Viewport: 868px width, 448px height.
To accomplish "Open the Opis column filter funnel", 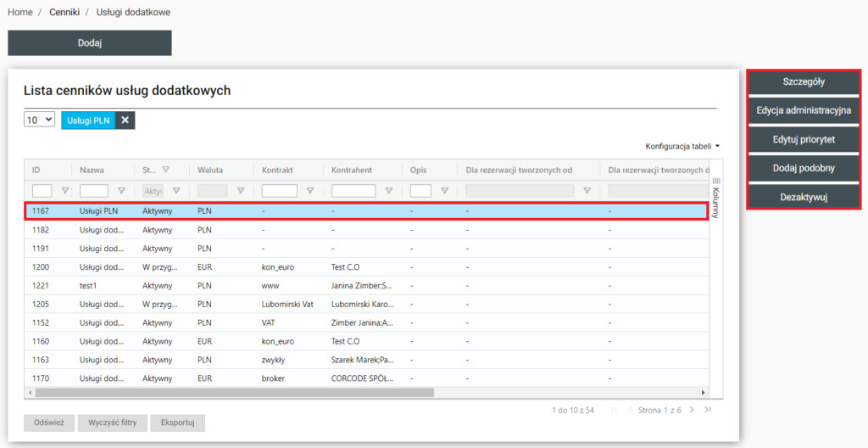I will coord(444,191).
